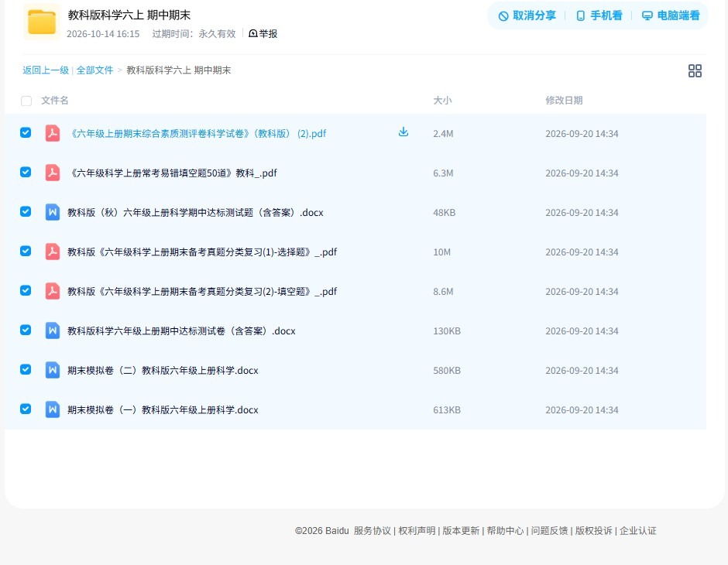This screenshot has height=565, width=728.
Task: Uncheck 真题分类复习(1)-选择题 pdf checkbox
Action: (x=26, y=251)
